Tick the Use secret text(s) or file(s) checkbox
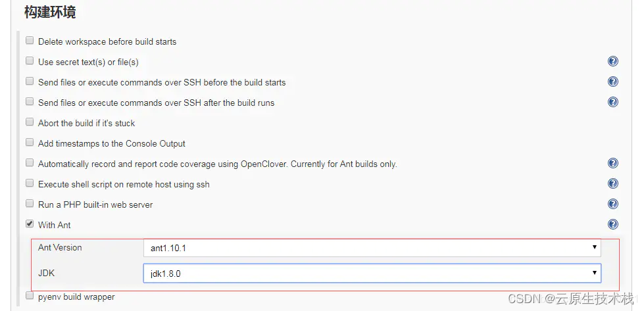The height and width of the screenshot is (311, 644). point(30,61)
